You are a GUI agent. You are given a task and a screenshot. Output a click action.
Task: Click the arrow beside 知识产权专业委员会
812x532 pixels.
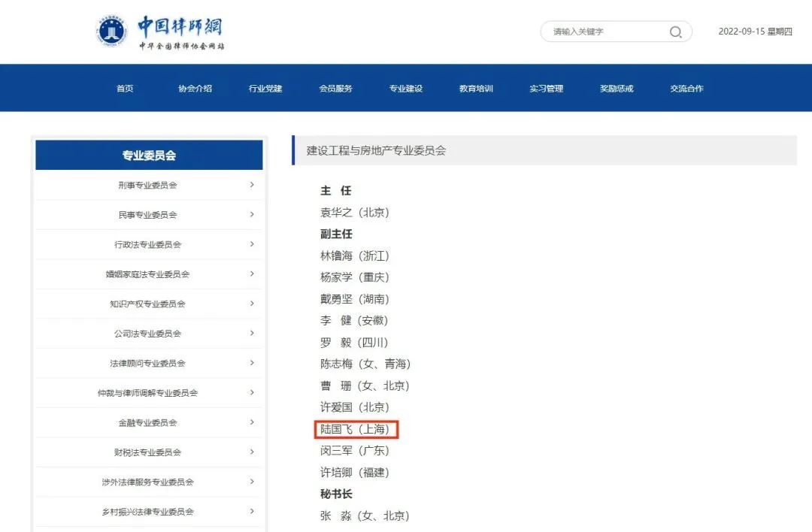252,304
